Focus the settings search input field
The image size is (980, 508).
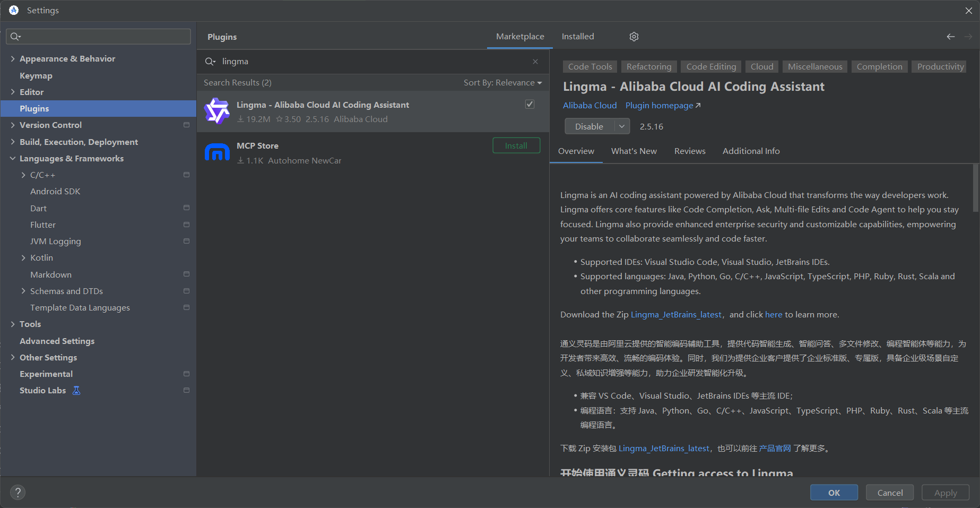pyautogui.click(x=98, y=37)
